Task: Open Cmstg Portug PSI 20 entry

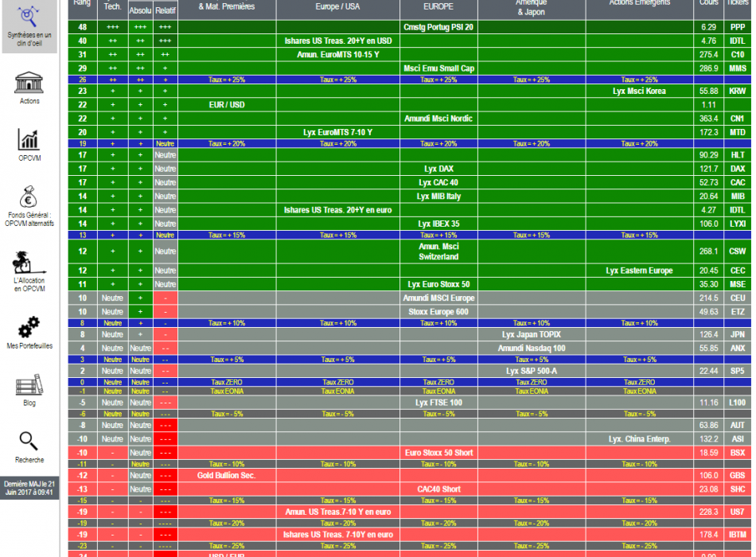Action: (x=438, y=27)
